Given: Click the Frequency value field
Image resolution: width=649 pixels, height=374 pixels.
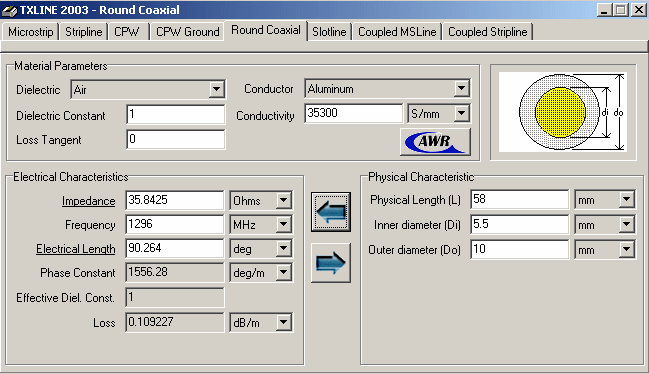Looking at the screenshot, I should click(174, 225).
